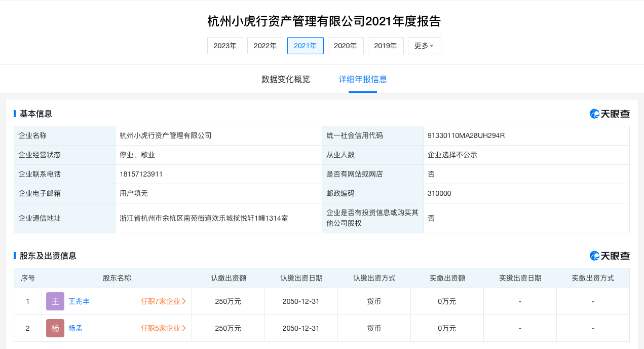Click 企业选择不公示 employee count value
The width and height of the screenshot is (644, 349).
pos(452,155)
